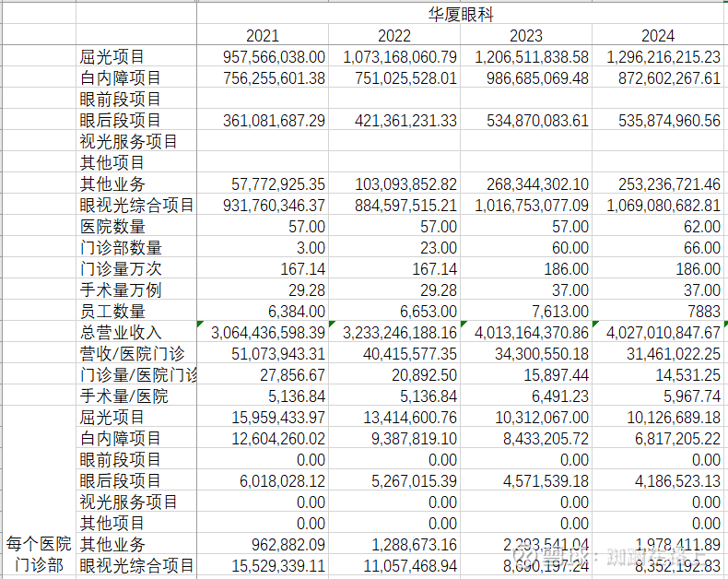Select the 3.00 cell in 门诊部数量 row

click(263, 247)
